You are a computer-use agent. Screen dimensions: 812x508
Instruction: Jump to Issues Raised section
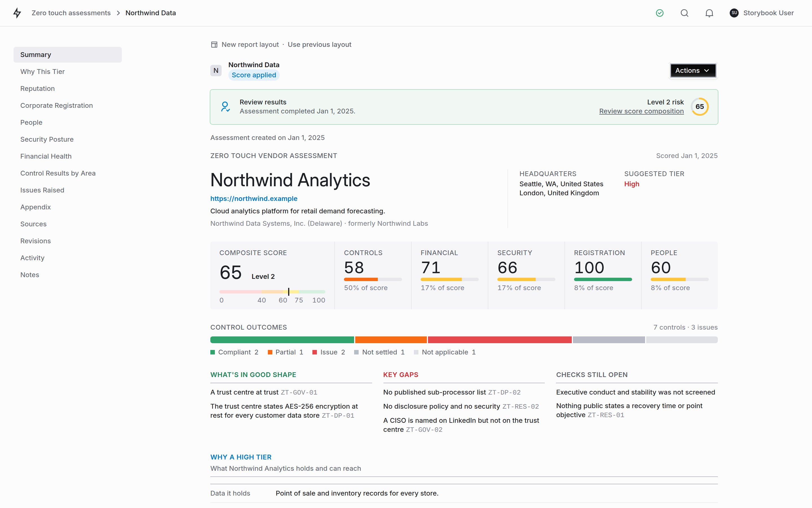click(x=67, y=190)
